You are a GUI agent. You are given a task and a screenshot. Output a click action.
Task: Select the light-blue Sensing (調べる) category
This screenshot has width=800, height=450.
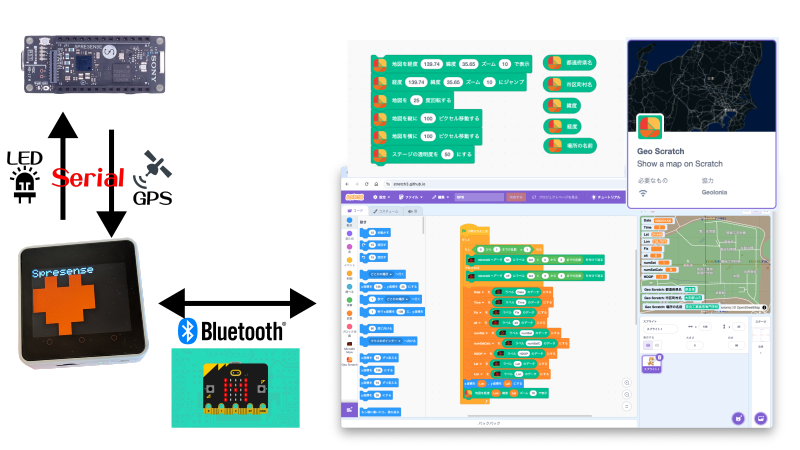tap(349, 288)
